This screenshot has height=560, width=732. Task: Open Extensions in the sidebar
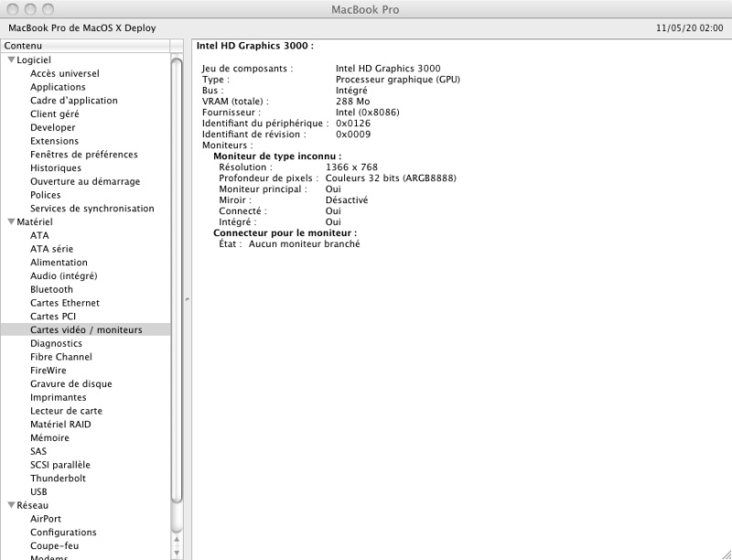click(x=54, y=141)
